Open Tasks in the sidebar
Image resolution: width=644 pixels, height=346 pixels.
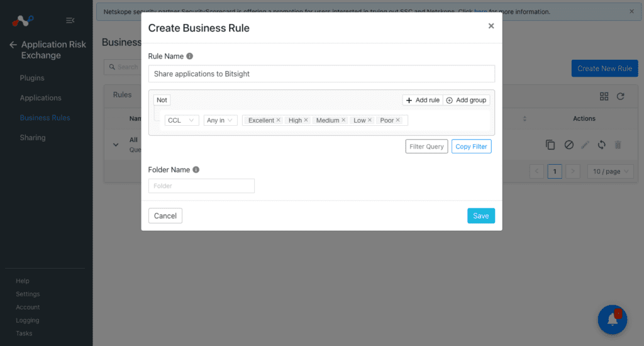(24, 333)
